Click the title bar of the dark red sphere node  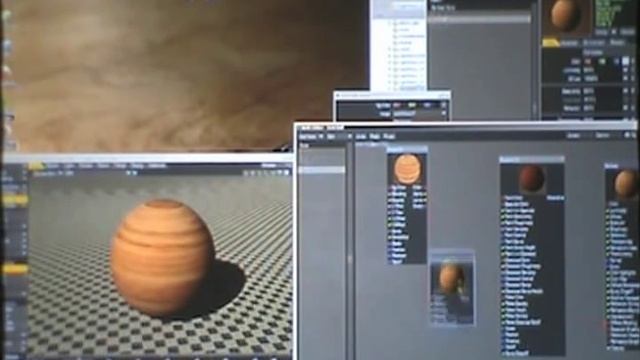point(532,160)
